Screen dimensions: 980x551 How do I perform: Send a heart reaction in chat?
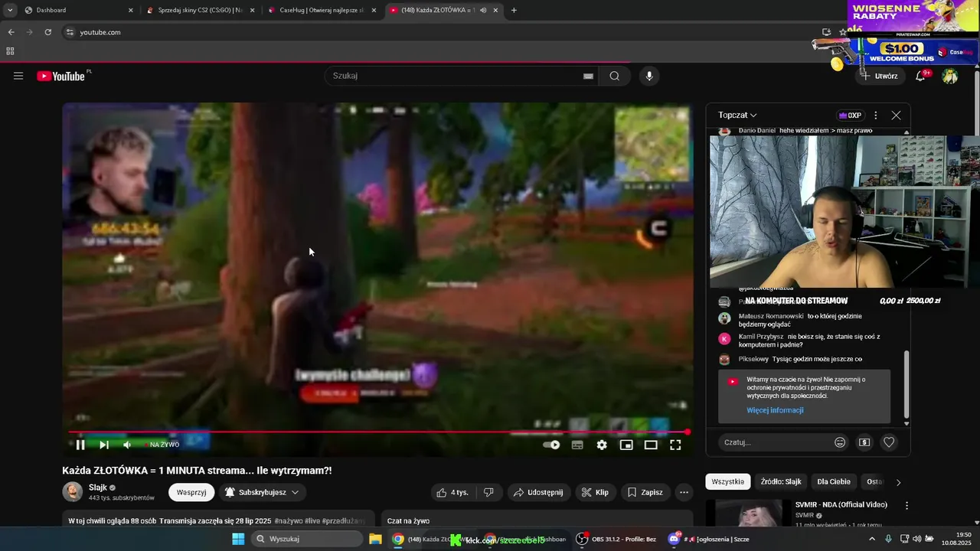click(889, 442)
